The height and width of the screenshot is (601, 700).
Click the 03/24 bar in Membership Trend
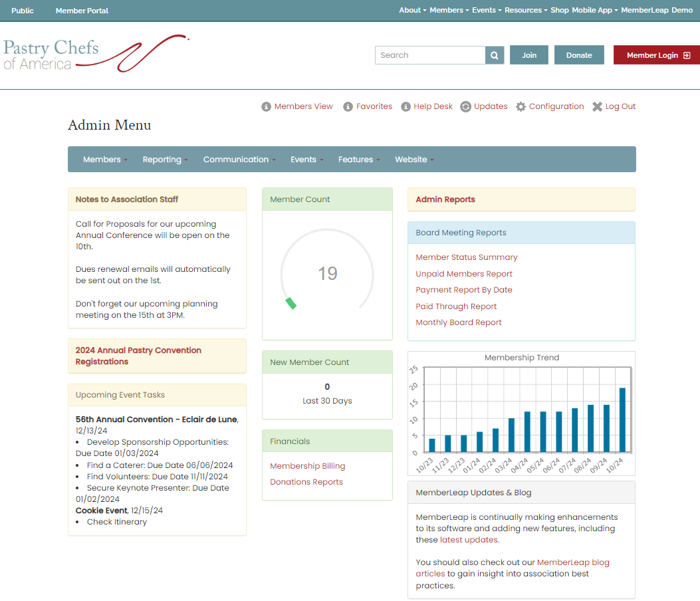pos(511,435)
